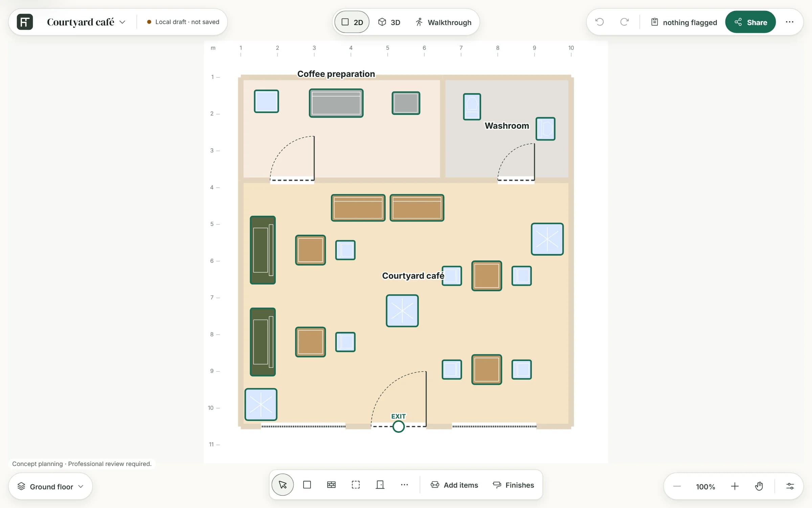Open the Courtyard café project dropdown
The width and height of the screenshot is (812, 508).
click(x=86, y=22)
